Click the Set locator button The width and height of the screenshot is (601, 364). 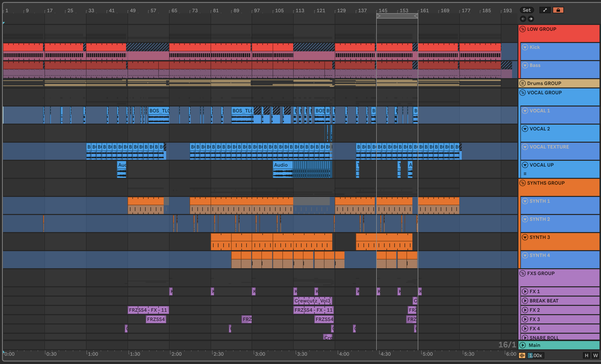pyautogui.click(x=526, y=10)
